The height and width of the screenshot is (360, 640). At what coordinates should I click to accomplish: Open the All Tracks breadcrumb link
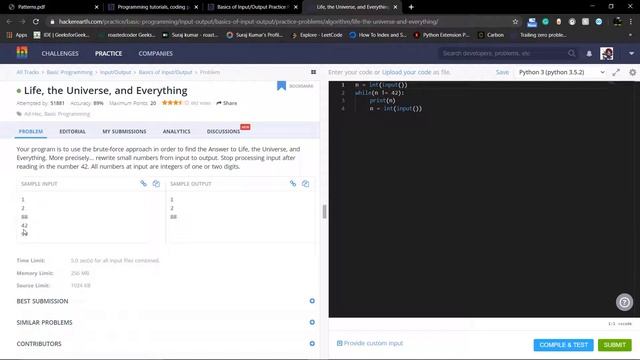[x=27, y=72]
